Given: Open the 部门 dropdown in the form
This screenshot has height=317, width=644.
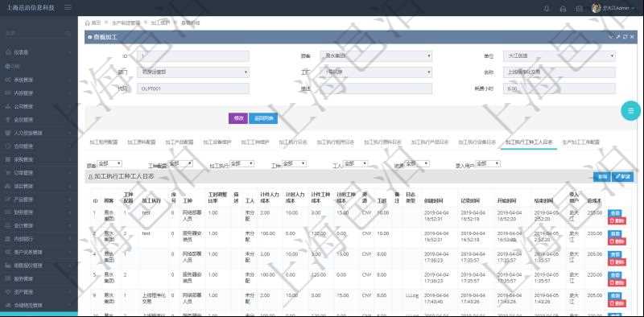Looking at the screenshot, I should (193, 72).
